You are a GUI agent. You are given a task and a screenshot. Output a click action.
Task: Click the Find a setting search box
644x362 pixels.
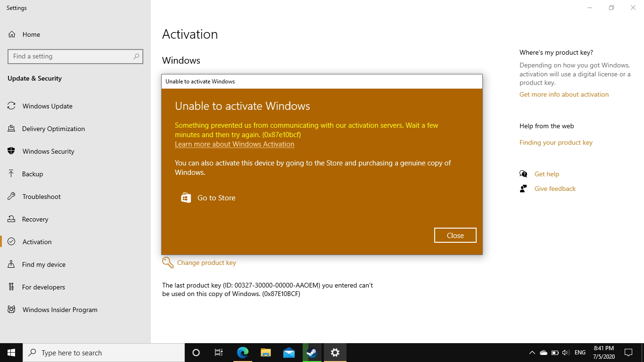[75, 56]
